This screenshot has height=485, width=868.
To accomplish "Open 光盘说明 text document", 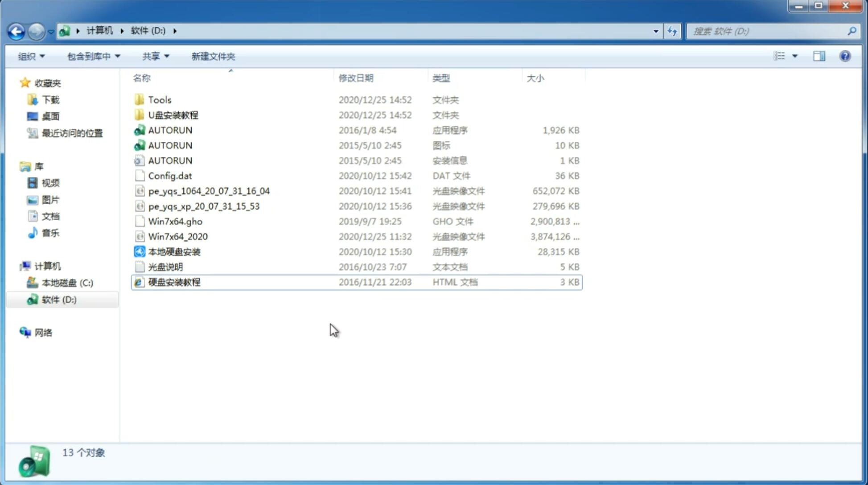I will [x=165, y=266].
